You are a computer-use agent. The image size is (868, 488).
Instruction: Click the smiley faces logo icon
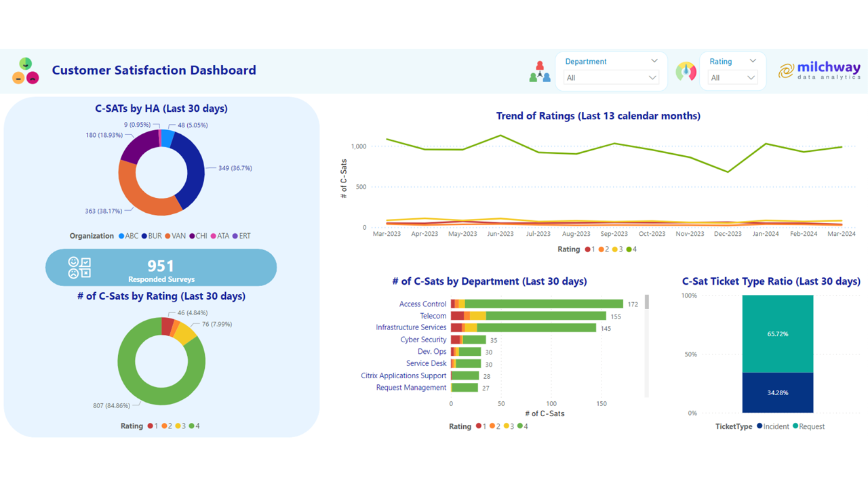coord(25,70)
